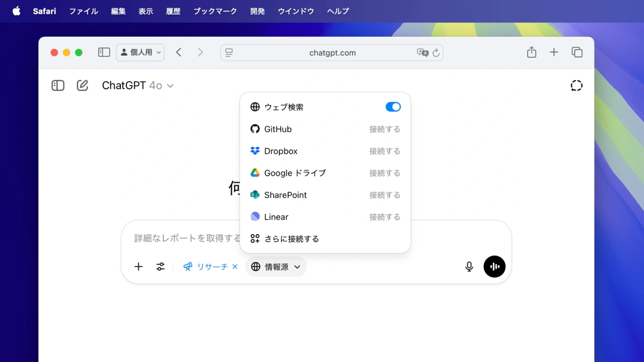
Task: Click the SharePoint icon in list
Action: tap(255, 195)
